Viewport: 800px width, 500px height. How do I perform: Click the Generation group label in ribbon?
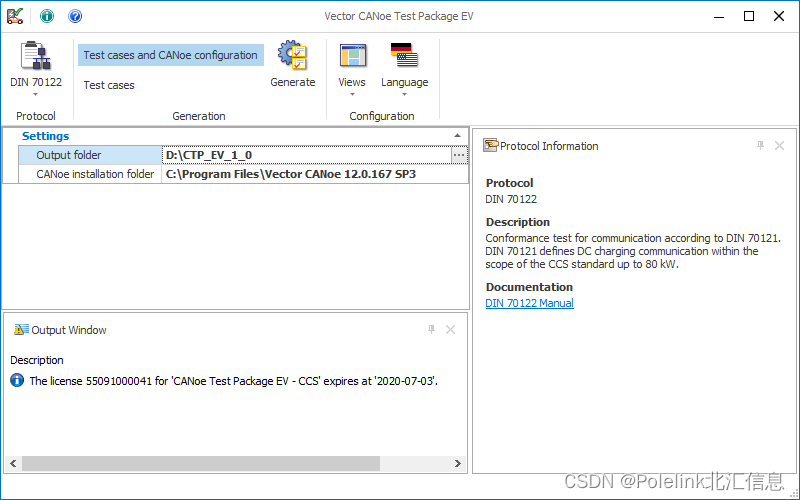pos(198,116)
